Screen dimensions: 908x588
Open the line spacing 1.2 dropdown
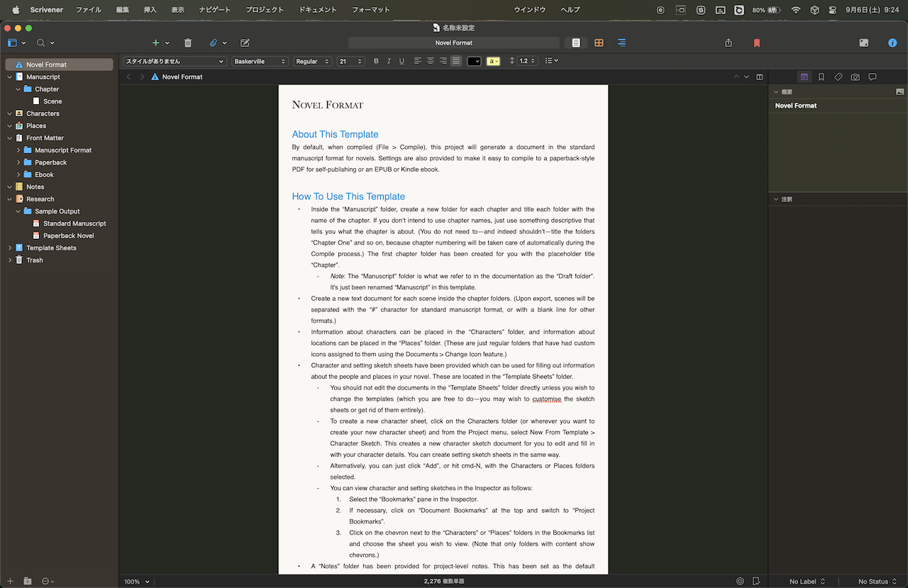tap(527, 61)
